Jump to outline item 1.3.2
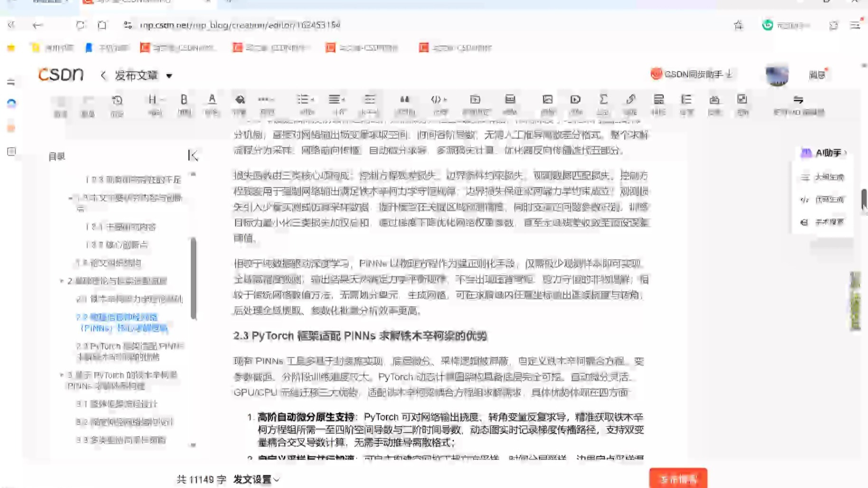This screenshot has height=488, width=868. click(x=117, y=245)
